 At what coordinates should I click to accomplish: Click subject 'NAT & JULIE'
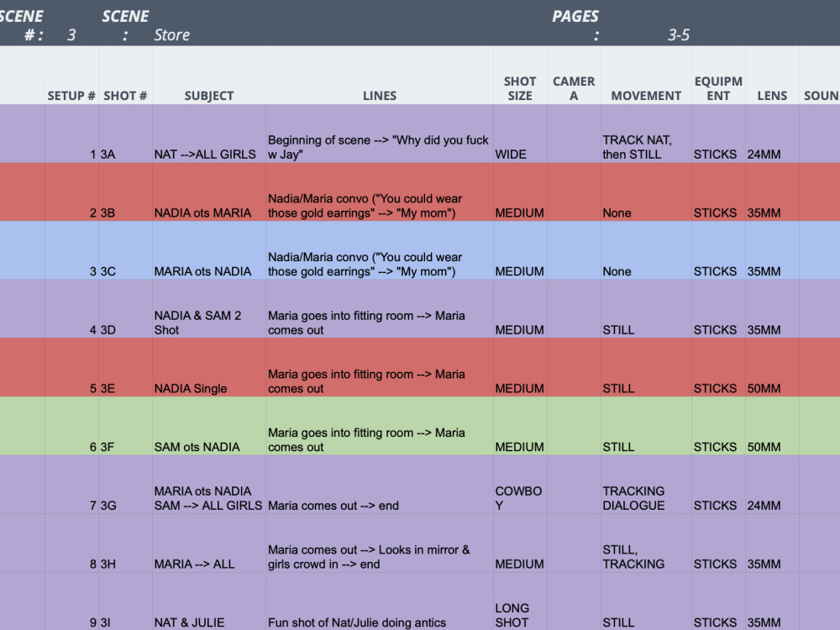pos(209,601)
